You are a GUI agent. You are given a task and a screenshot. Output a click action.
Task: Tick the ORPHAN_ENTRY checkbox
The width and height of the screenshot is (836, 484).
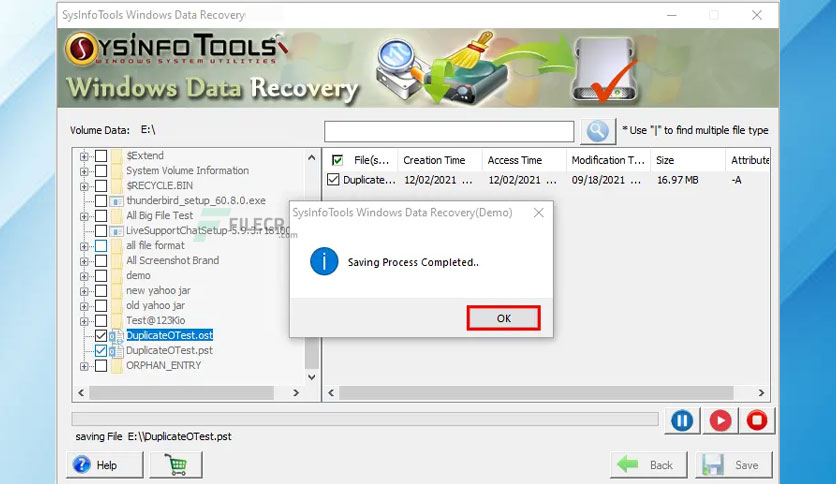101,366
